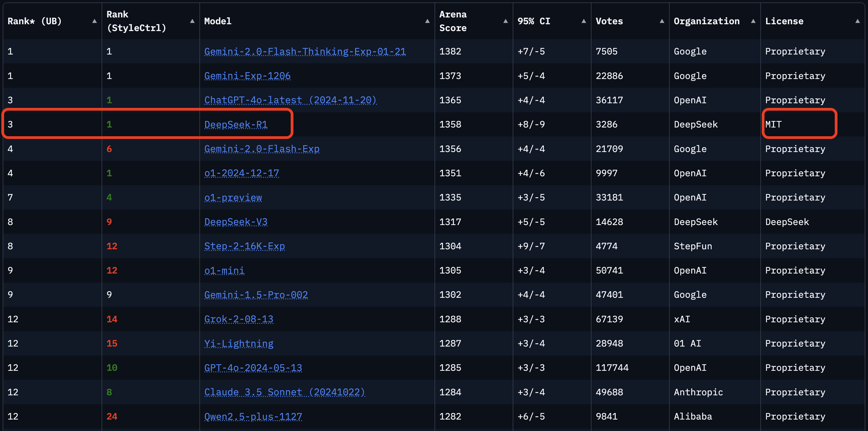868x431 pixels.
Task: Open Gemini-2.0-Flash-Exp model link
Action: 262,149
